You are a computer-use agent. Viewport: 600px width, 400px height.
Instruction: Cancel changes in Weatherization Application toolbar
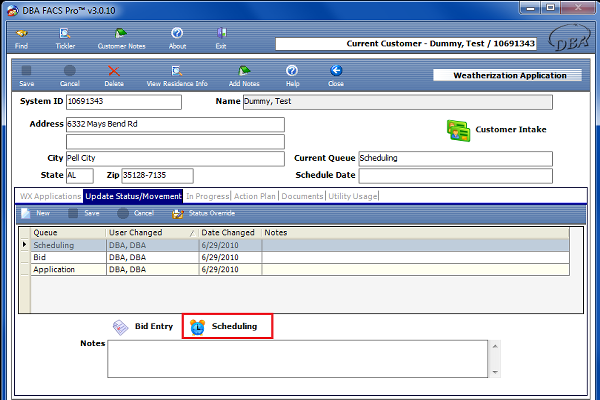point(70,76)
